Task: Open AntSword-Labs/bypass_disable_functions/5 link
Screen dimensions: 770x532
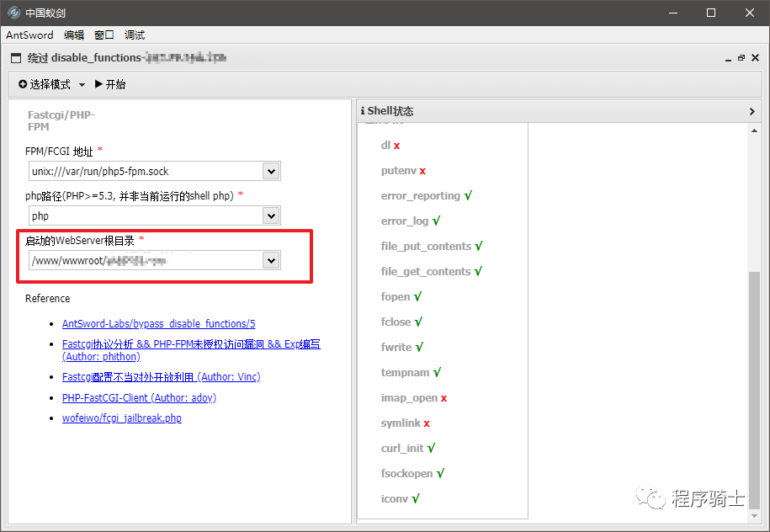Action: click(158, 324)
